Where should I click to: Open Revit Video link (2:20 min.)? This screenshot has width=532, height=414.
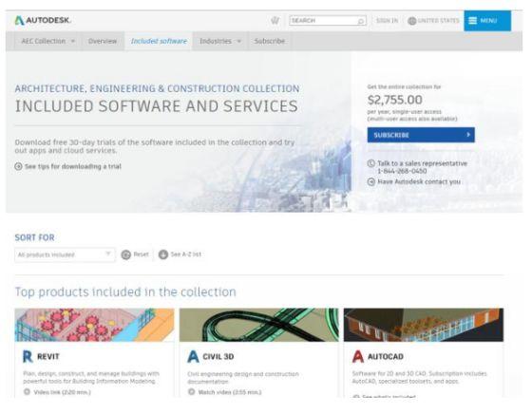pyautogui.click(x=62, y=392)
